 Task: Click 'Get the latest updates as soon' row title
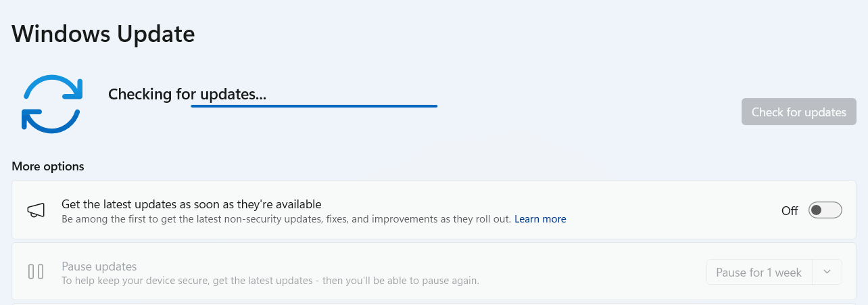tap(191, 204)
